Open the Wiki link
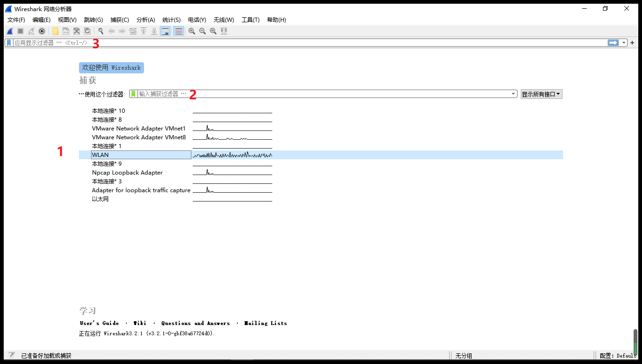This screenshot has width=642, height=364. point(140,323)
